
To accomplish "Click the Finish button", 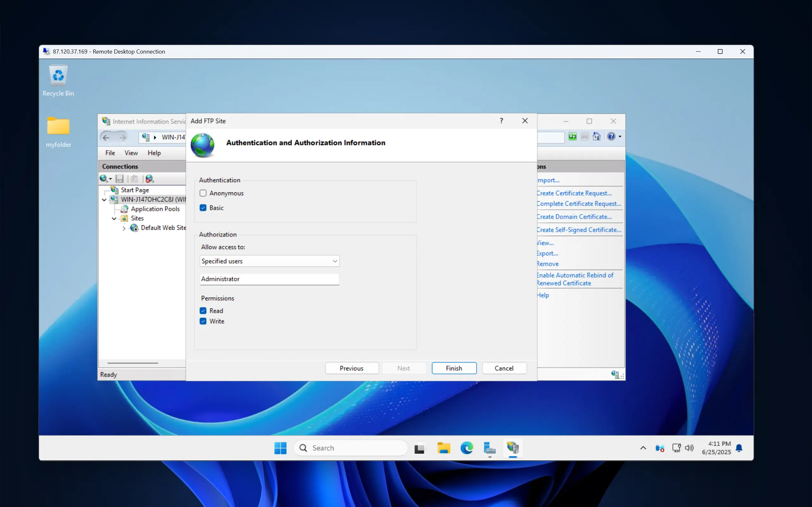I will [454, 368].
